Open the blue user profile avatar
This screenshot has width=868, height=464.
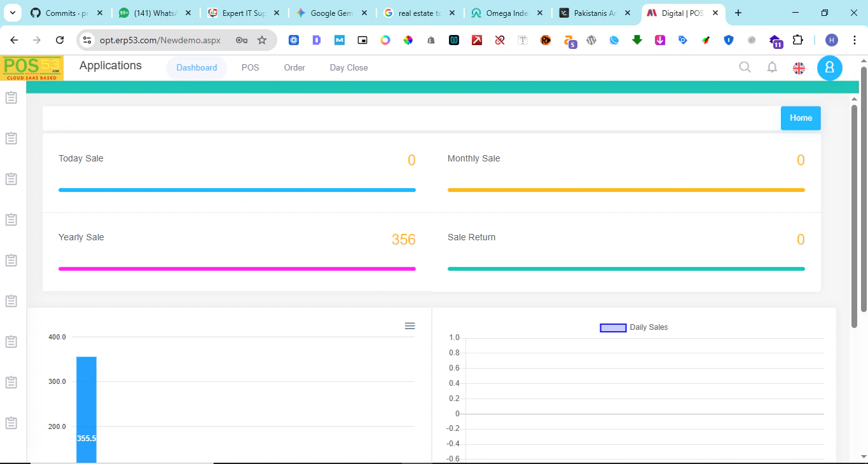[830, 68]
